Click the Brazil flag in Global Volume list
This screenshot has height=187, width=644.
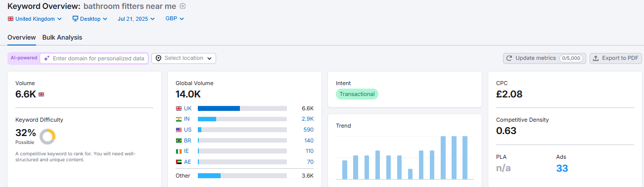pos(179,140)
